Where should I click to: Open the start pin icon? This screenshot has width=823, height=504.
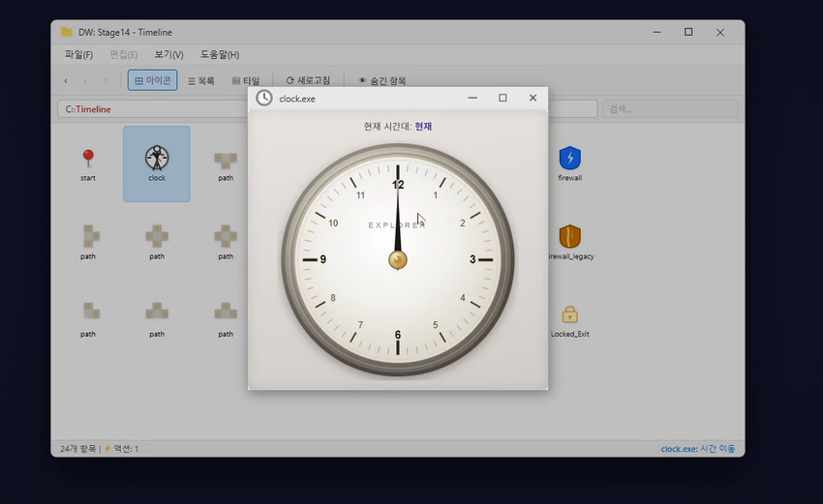tap(88, 158)
